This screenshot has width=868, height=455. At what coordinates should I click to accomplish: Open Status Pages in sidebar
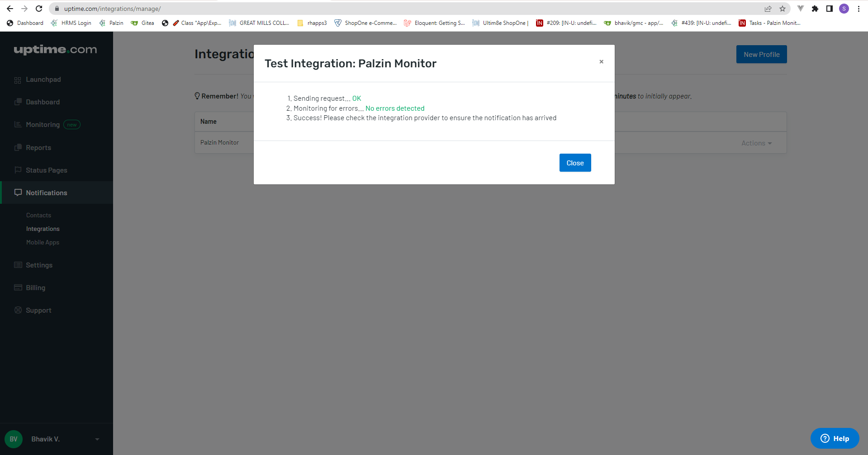[46, 170]
